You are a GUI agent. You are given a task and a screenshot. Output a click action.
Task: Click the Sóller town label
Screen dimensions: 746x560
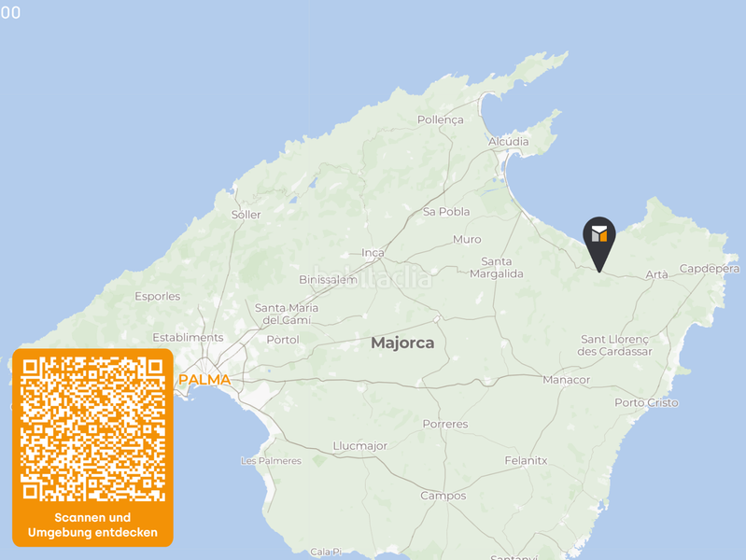coord(246,215)
